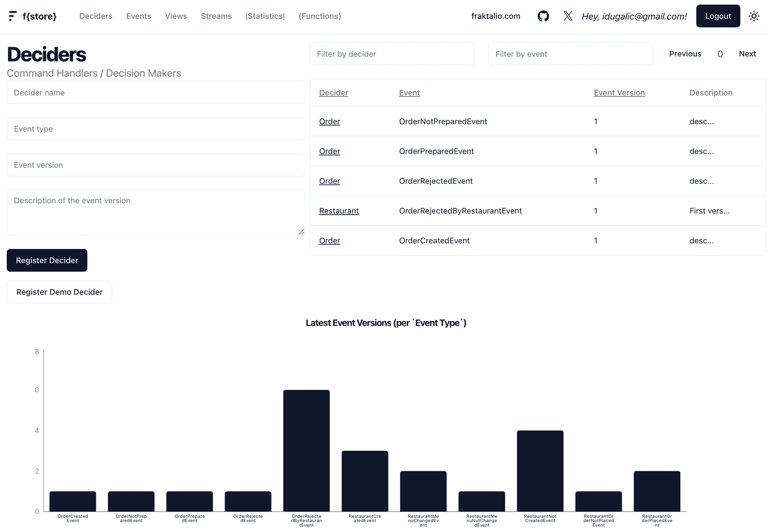Click the Latest Event Versions chart title
The image size is (768, 532).
point(386,323)
